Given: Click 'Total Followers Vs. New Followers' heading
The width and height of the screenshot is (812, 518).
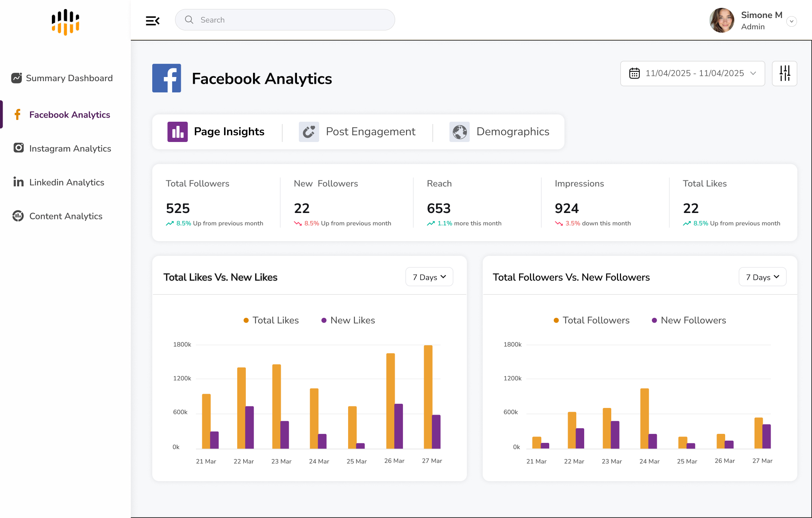Looking at the screenshot, I should pos(571,277).
